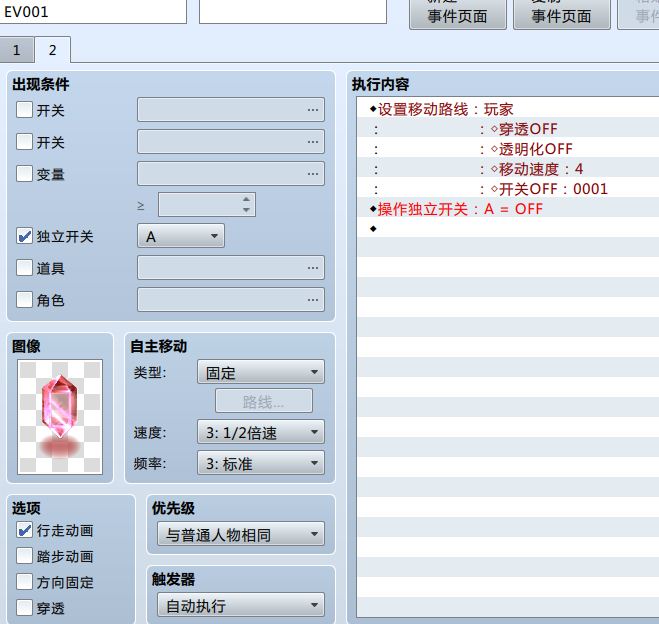Click the 路线... button
The height and width of the screenshot is (624, 659).
pos(264,401)
